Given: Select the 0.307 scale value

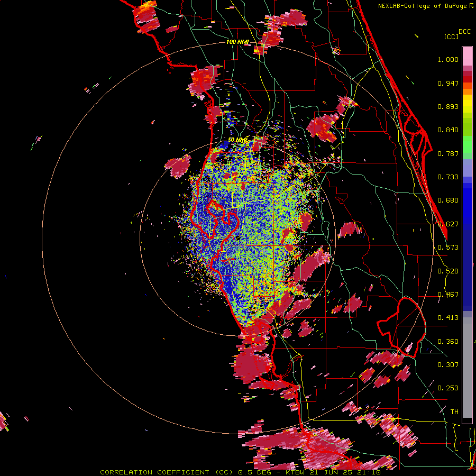Looking at the screenshot, I should 448,364.
